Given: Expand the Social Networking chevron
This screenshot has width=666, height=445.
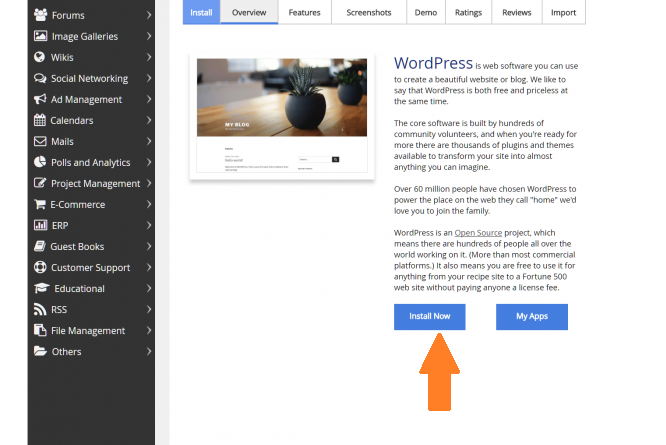Looking at the screenshot, I should (x=149, y=78).
